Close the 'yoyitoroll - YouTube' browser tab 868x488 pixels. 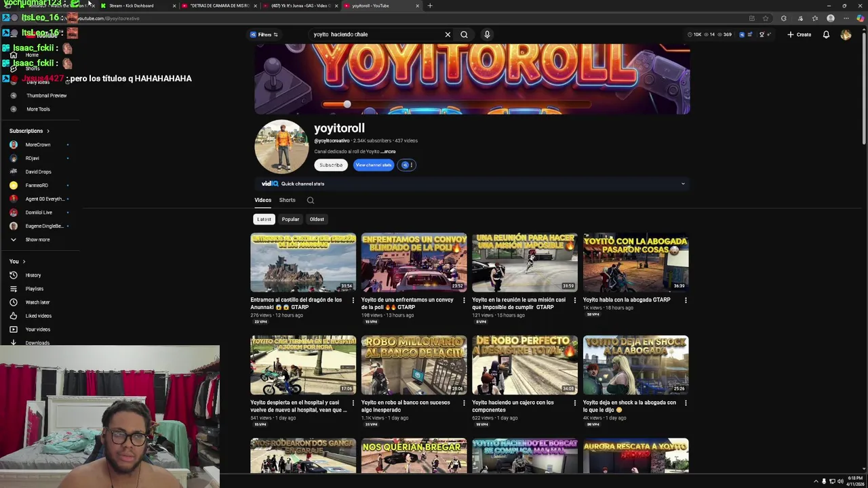point(417,5)
